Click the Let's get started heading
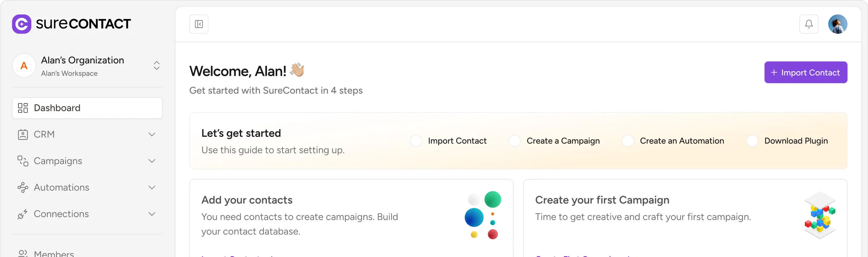This screenshot has width=868, height=257. click(x=241, y=133)
